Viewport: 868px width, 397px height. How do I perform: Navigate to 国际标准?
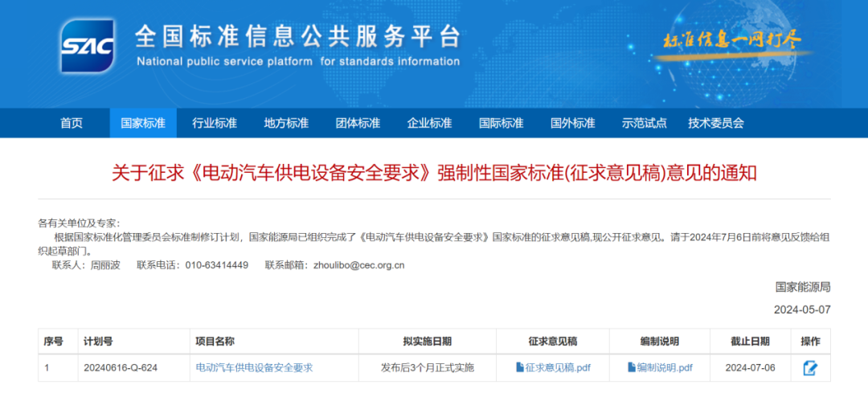(501, 123)
